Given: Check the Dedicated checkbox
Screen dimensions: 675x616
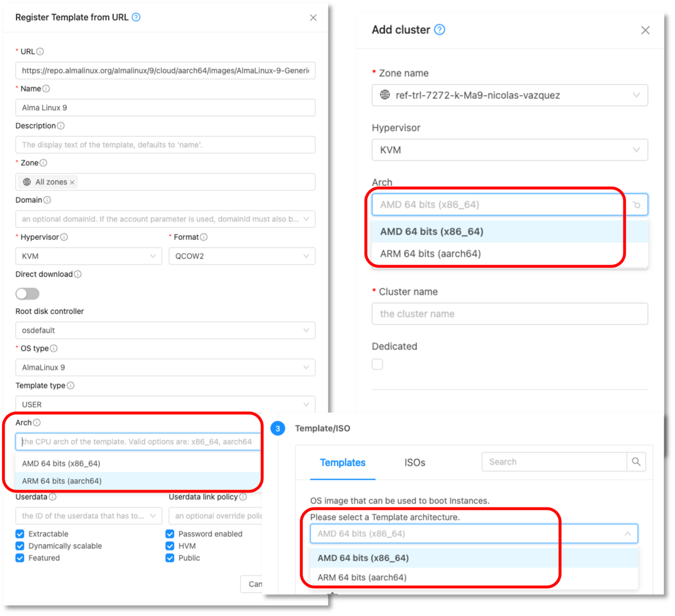Looking at the screenshot, I should click(x=377, y=364).
